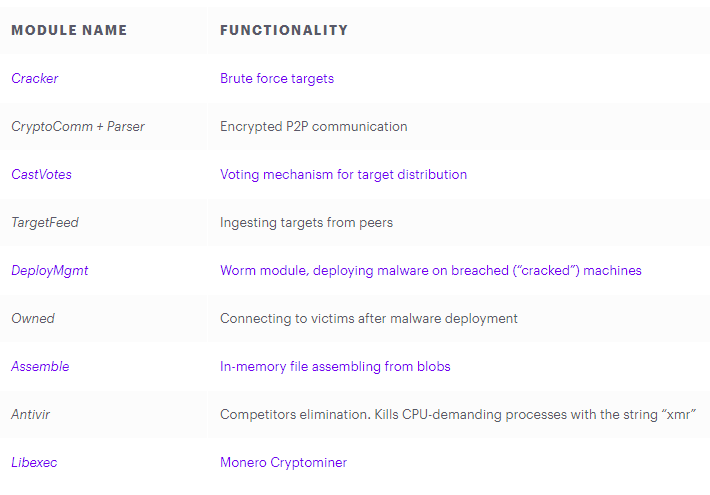Click the Encrypted P2P communication text
Image resolution: width=710 pixels, height=495 pixels.
[313, 127]
